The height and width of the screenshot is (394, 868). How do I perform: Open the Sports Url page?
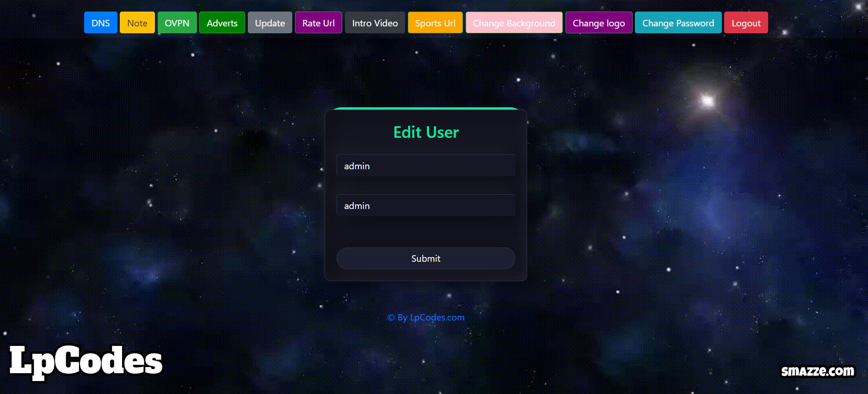pyautogui.click(x=435, y=23)
